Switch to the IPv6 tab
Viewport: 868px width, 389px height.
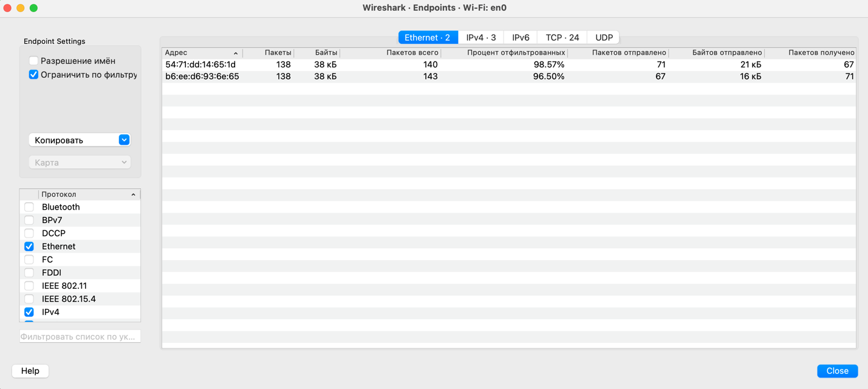(x=521, y=38)
